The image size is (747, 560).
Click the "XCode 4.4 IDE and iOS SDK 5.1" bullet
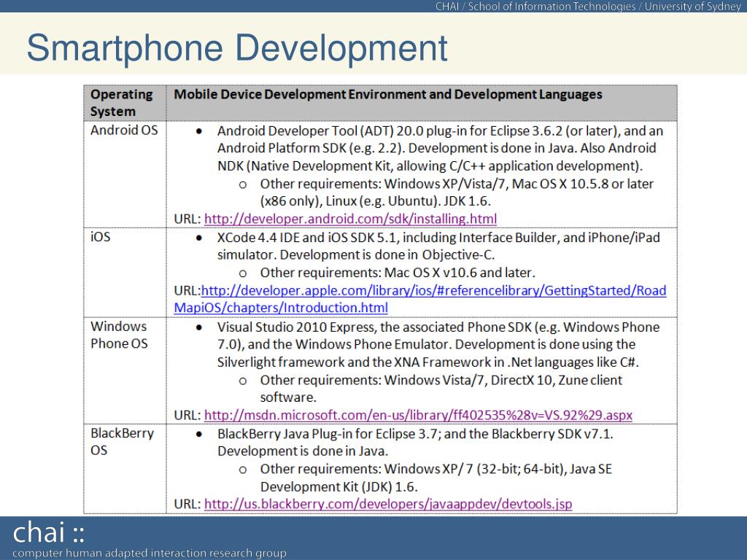point(438,246)
